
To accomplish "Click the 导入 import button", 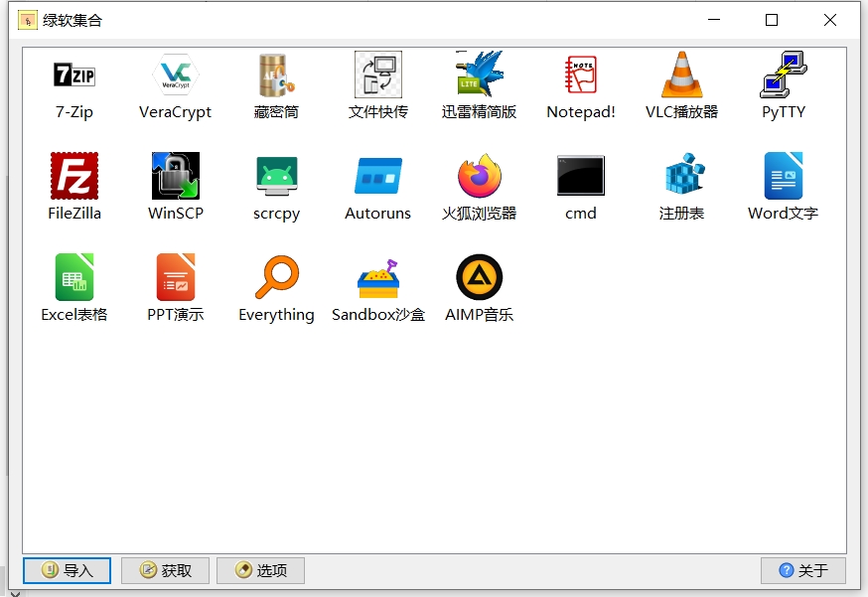I will (x=67, y=570).
